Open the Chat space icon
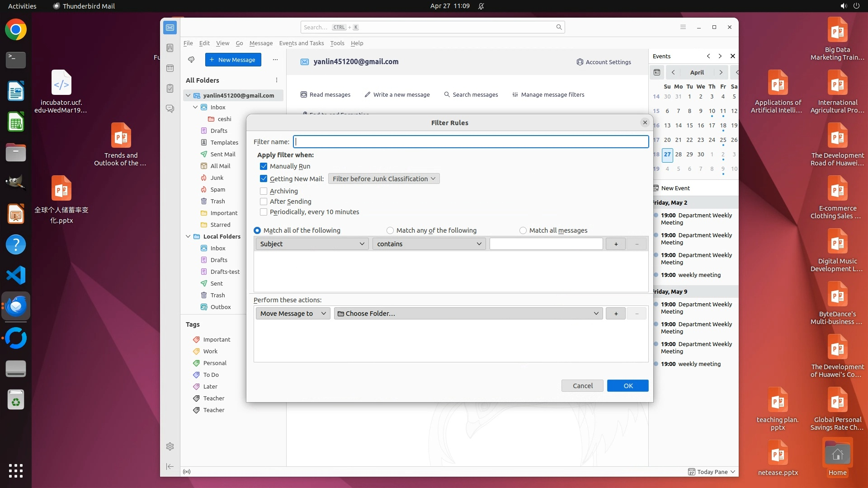 click(x=170, y=109)
